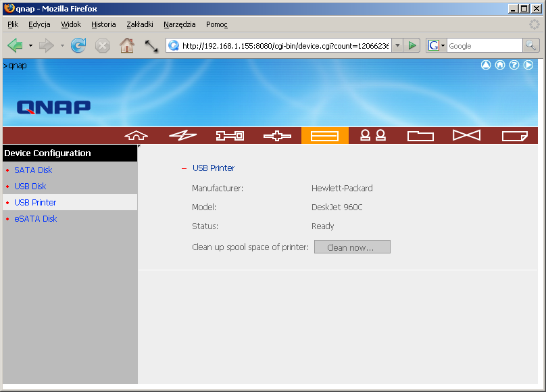
Task: Open the Edycja menu
Action: click(x=39, y=24)
